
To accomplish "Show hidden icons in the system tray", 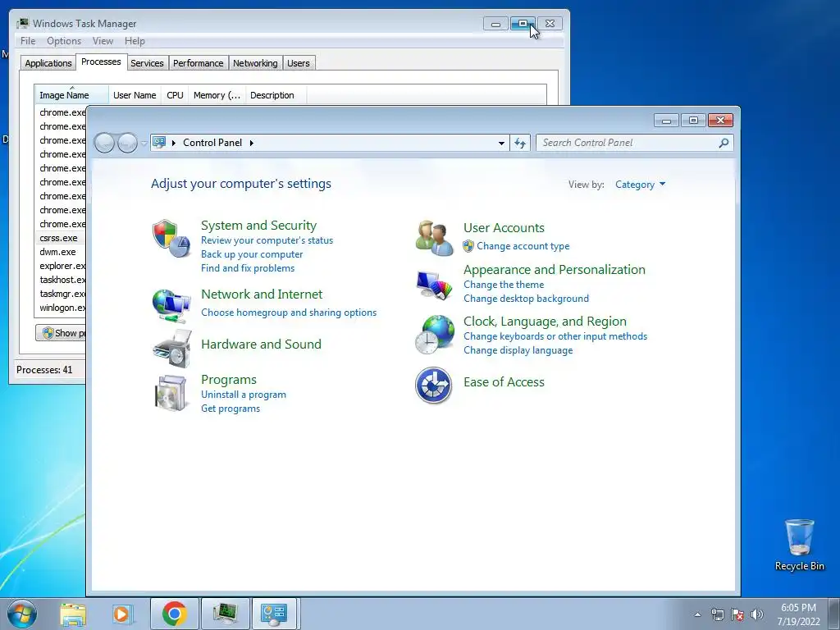I will click(697, 614).
